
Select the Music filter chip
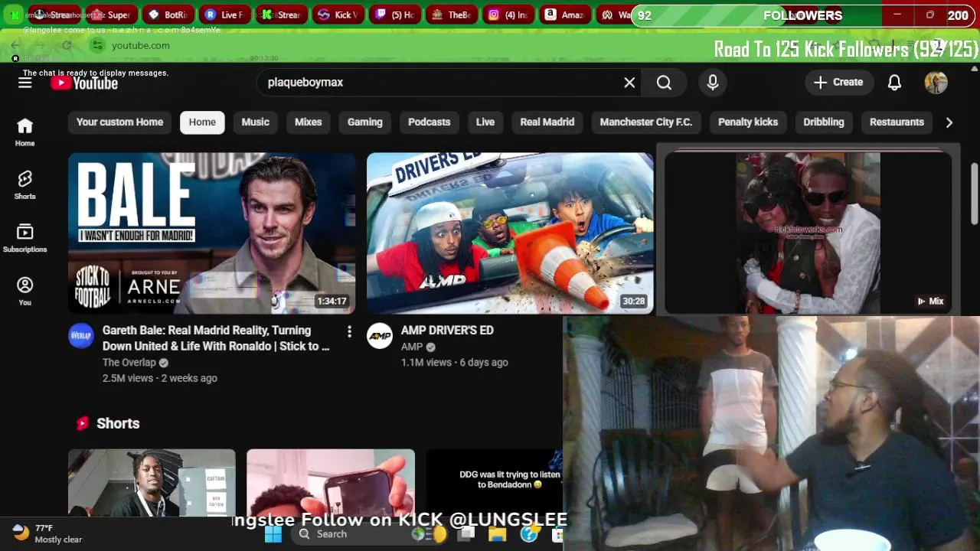(x=256, y=122)
